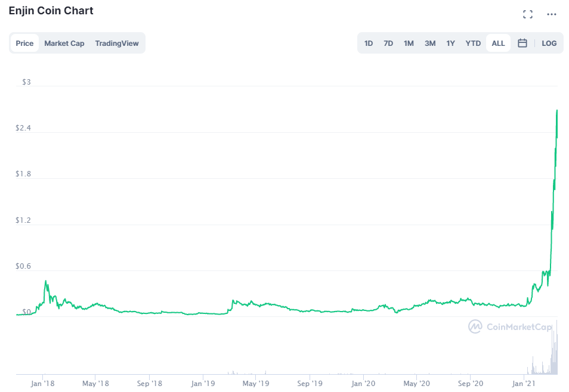Select the ALL time range
Viewport: 569px width, 392px height.
pyautogui.click(x=498, y=43)
